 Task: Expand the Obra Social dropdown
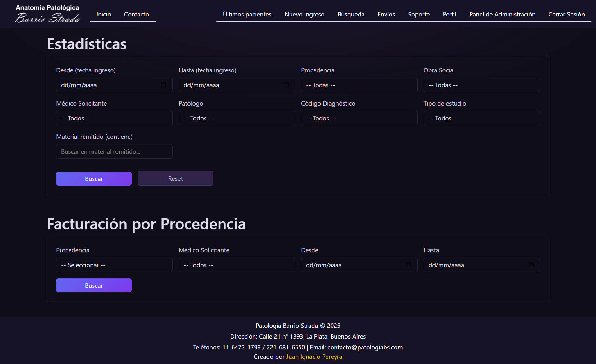(x=481, y=85)
